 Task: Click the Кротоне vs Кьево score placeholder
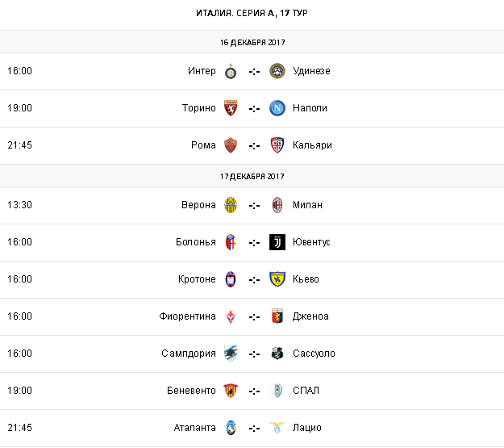point(254,279)
